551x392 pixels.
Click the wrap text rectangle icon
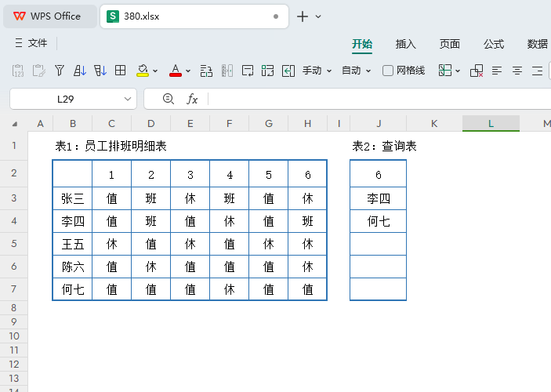coord(248,71)
